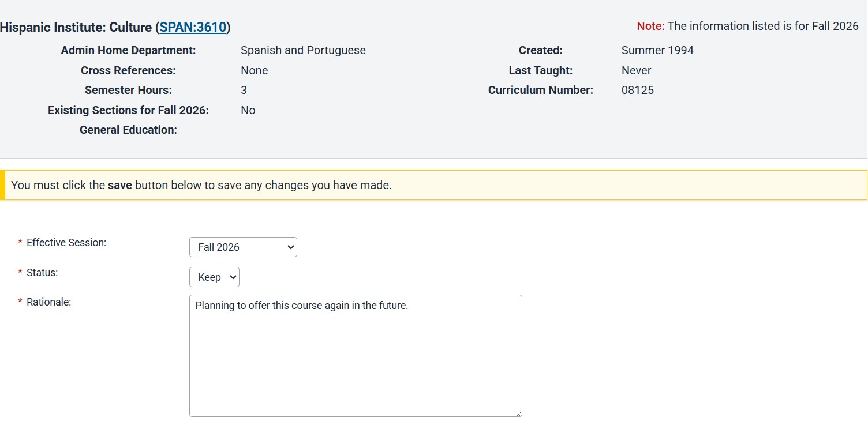Click the Hispanic Institute: Culture title text
This screenshot has width=868, height=422.
(76, 27)
